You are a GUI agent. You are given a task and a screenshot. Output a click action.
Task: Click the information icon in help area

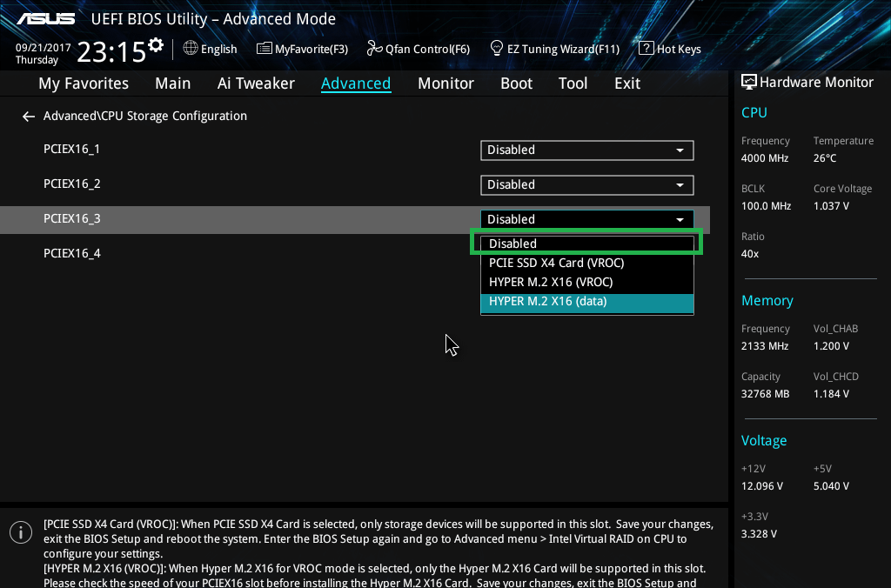(x=21, y=532)
